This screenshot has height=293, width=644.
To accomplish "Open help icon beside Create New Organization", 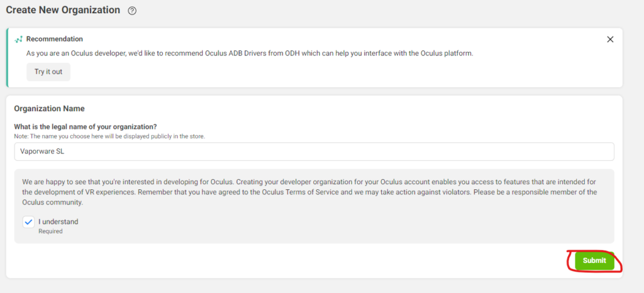I will pyautogui.click(x=132, y=11).
